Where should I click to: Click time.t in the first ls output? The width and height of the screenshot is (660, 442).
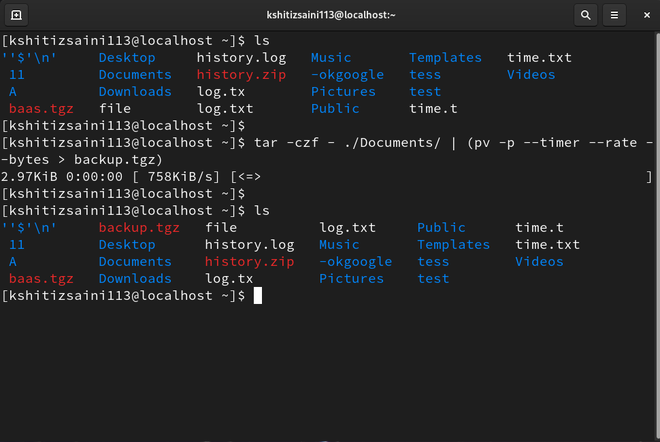coord(433,109)
